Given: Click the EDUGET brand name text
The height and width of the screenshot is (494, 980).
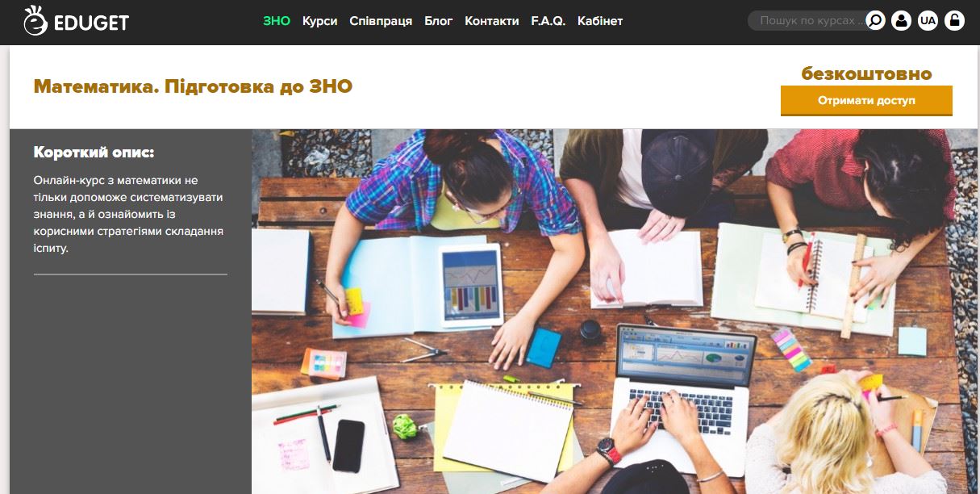Looking at the screenshot, I should (x=91, y=23).
